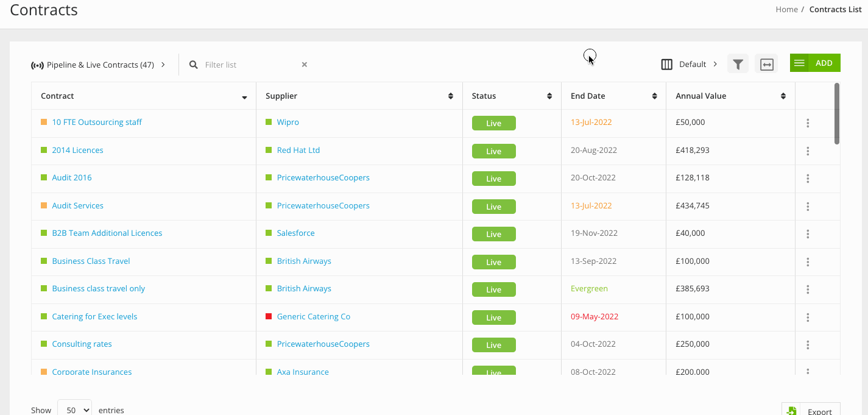Open row actions for 2014 Licences

[x=808, y=151]
